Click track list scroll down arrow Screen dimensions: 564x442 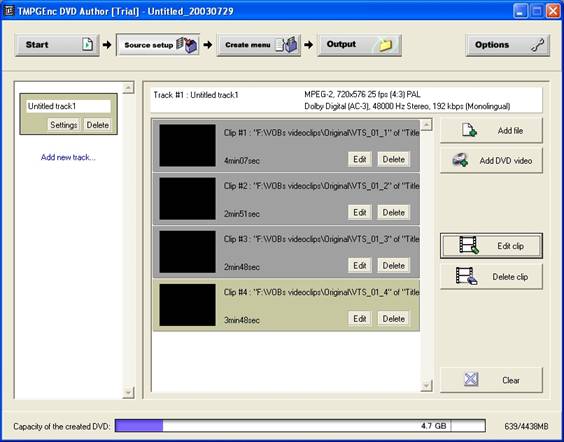coord(128,392)
